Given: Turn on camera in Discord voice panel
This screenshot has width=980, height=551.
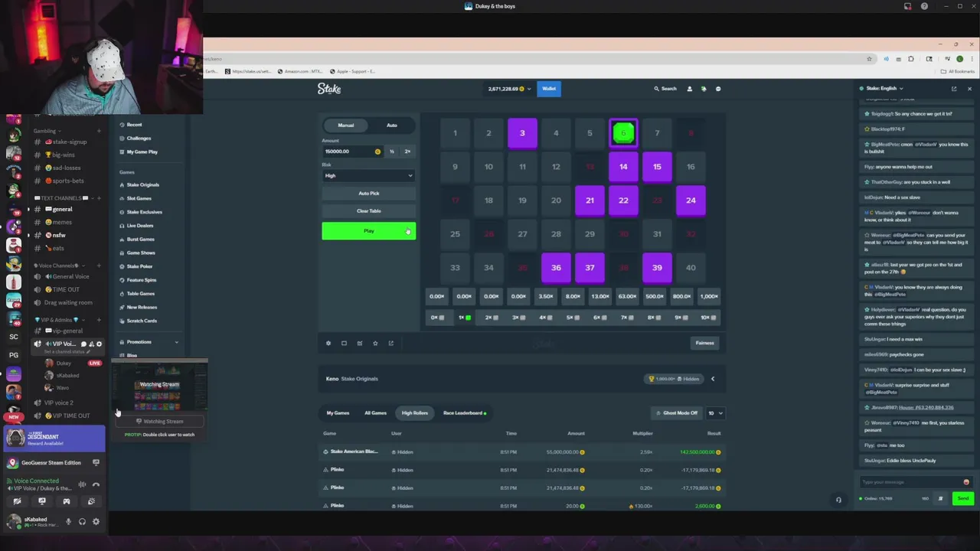Looking at the screenshot, I should tap(17, 501).
